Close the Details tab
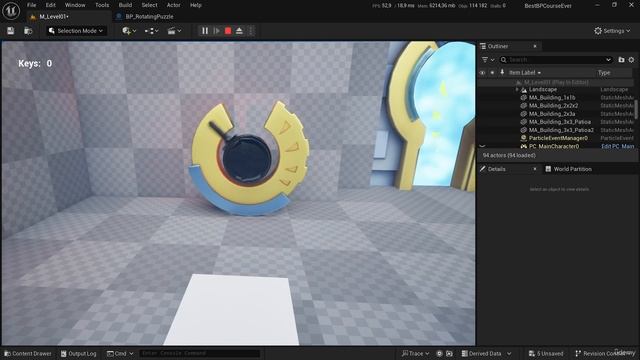 coord(535,169)
